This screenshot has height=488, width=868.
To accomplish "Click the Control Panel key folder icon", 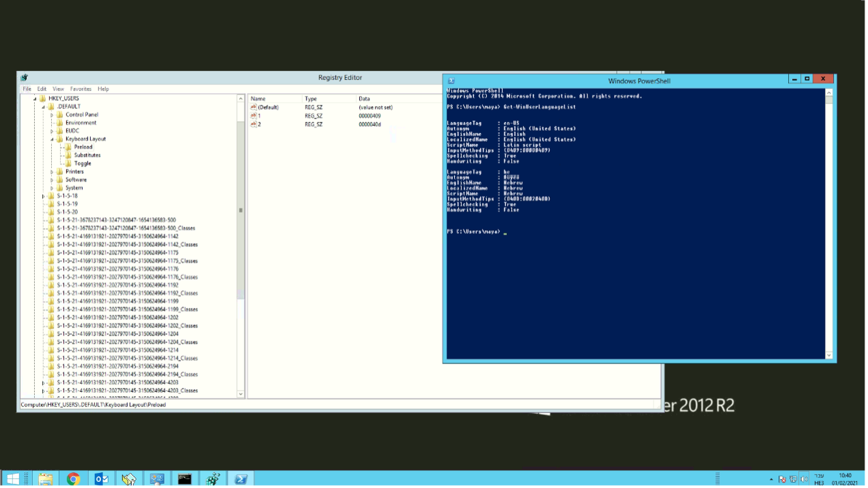I will tap(60, 115).
